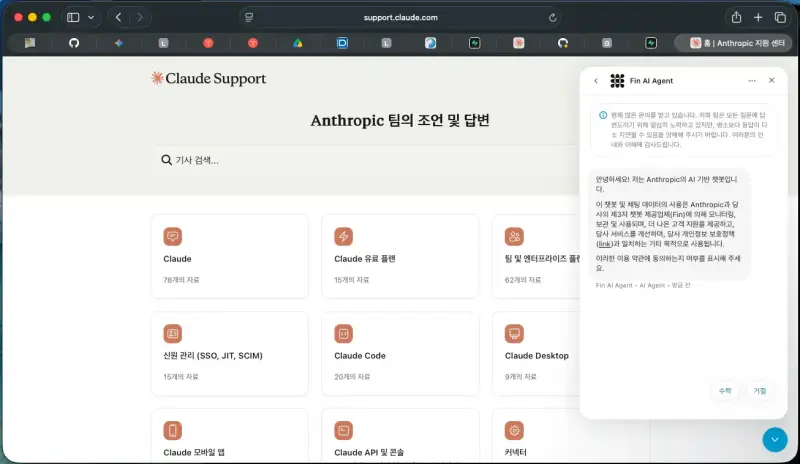Click the support.claude.com address field
Viewport: 800px width, 464px height.
pos(401,17)
